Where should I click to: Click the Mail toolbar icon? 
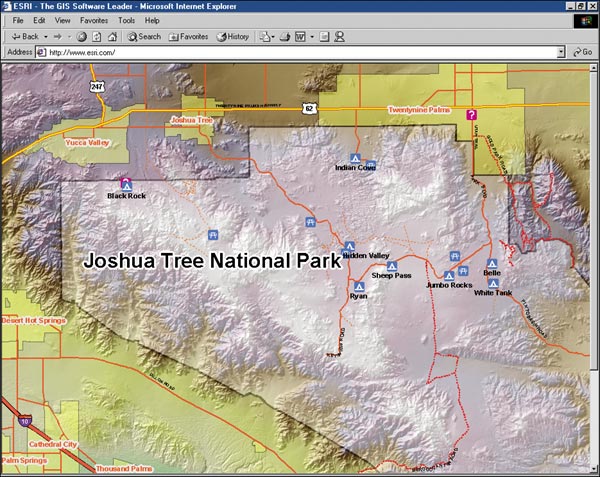click(265, 37)
